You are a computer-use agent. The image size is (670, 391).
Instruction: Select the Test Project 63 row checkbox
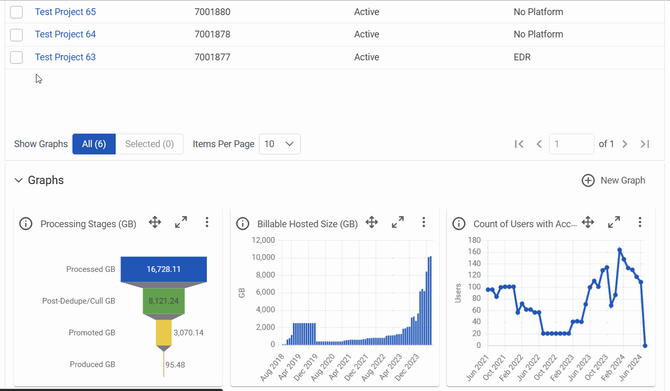(16, 57)
